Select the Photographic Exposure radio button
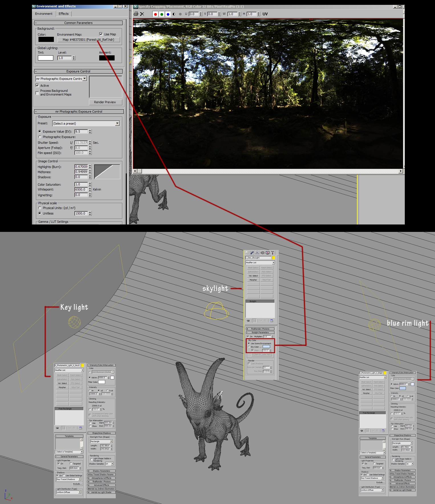This screenshot has height=504, width=435. 40,137
